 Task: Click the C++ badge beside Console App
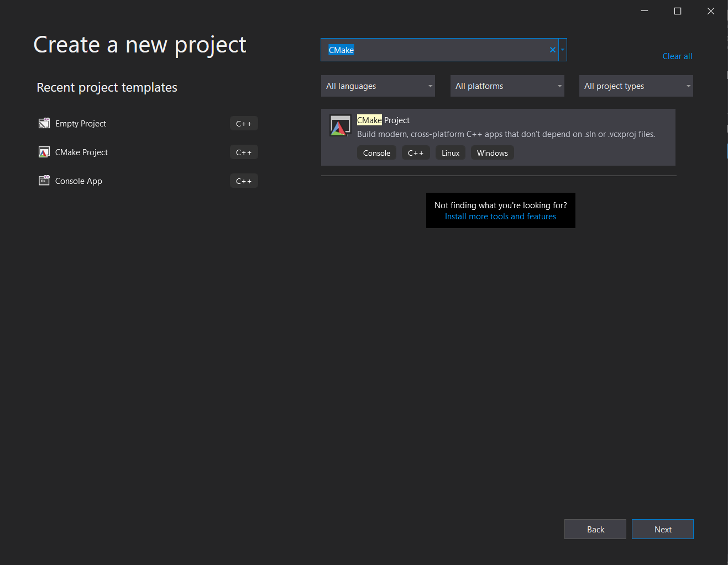[244, 181]
